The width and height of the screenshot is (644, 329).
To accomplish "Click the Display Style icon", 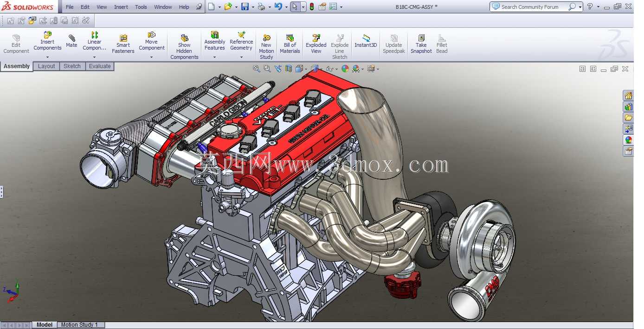I will pos(314,69).
